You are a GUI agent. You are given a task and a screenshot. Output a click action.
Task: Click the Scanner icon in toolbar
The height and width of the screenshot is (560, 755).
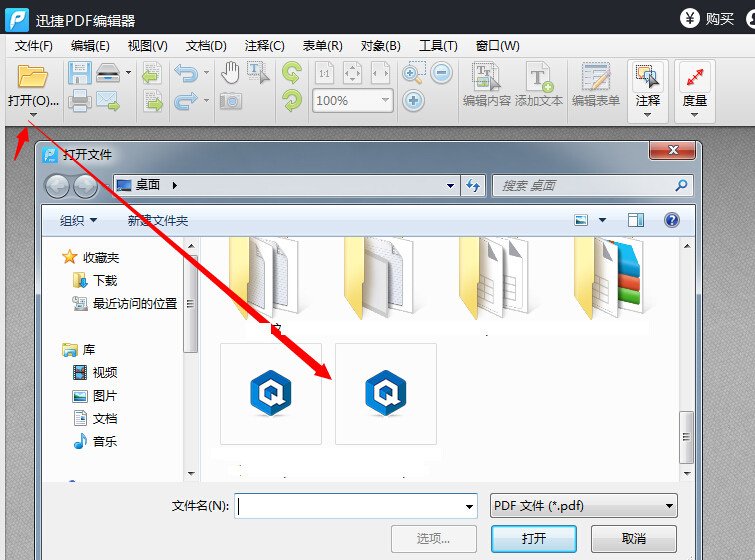pyautogui.click(x=108, y=73)
